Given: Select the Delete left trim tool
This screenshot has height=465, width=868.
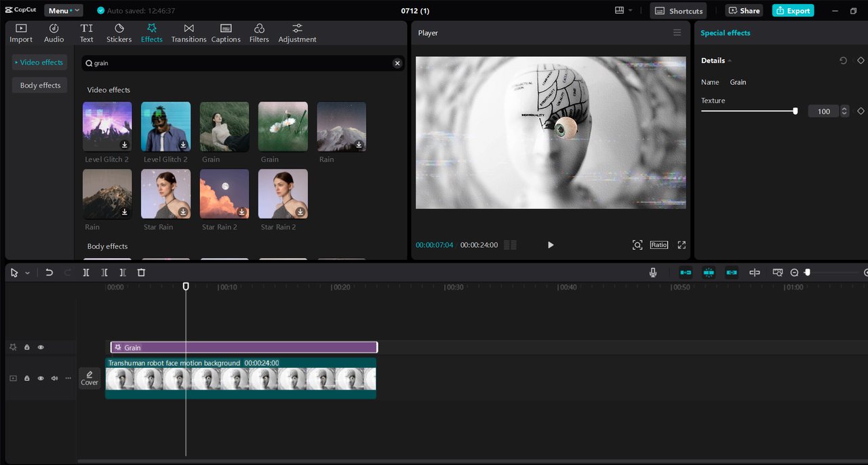Looking at the screenshot, I should [104, 272].
